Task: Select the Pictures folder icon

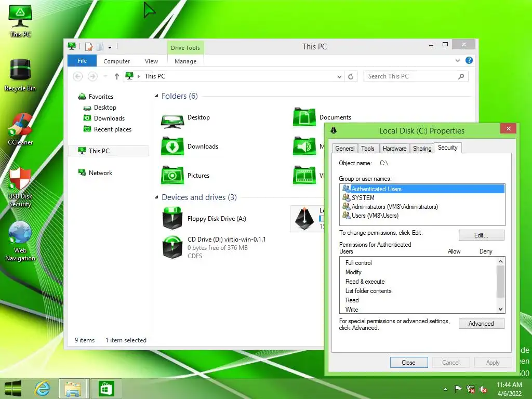Action: (172, 176)
